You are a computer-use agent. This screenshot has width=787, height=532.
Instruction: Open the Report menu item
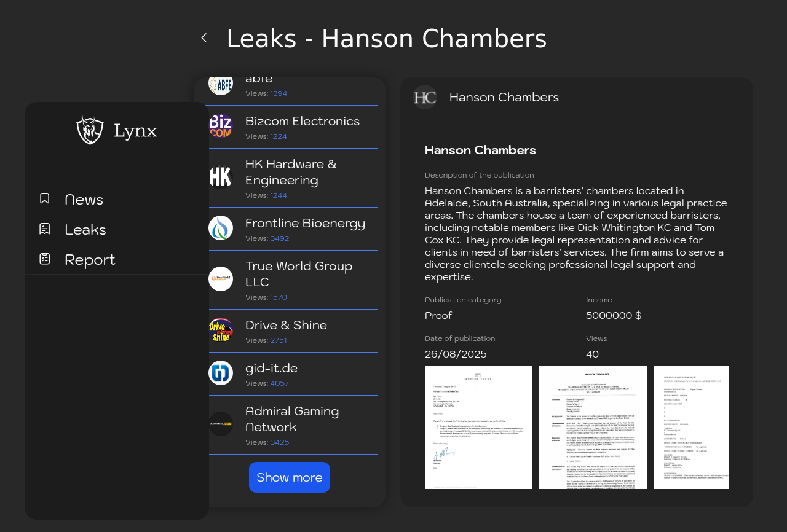coord(117,259)
